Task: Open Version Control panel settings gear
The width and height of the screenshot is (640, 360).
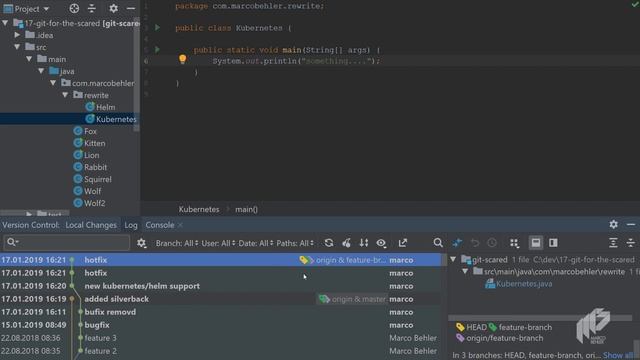Action: tap(613, 224)
